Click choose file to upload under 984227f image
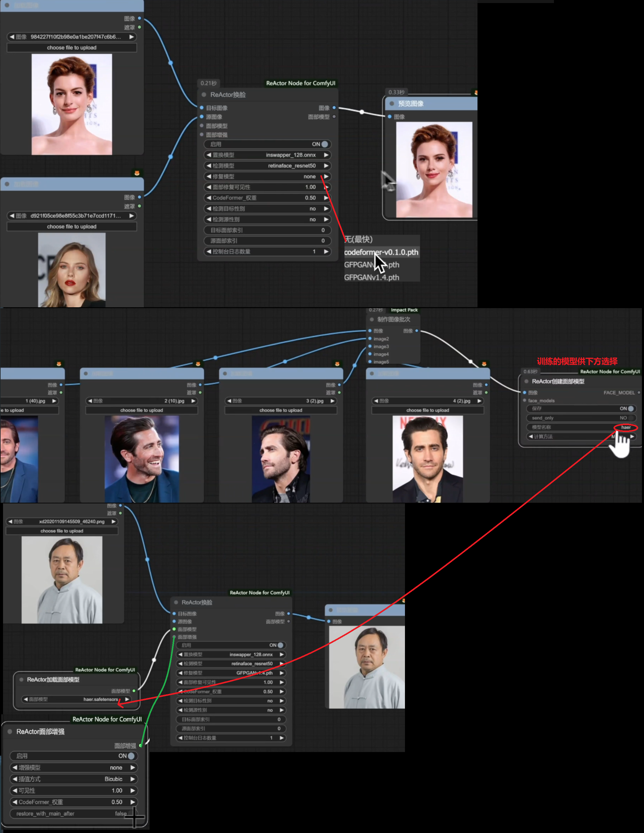This screenshot has height=833, width=644. pyautogui.click(x=72, y=48)
